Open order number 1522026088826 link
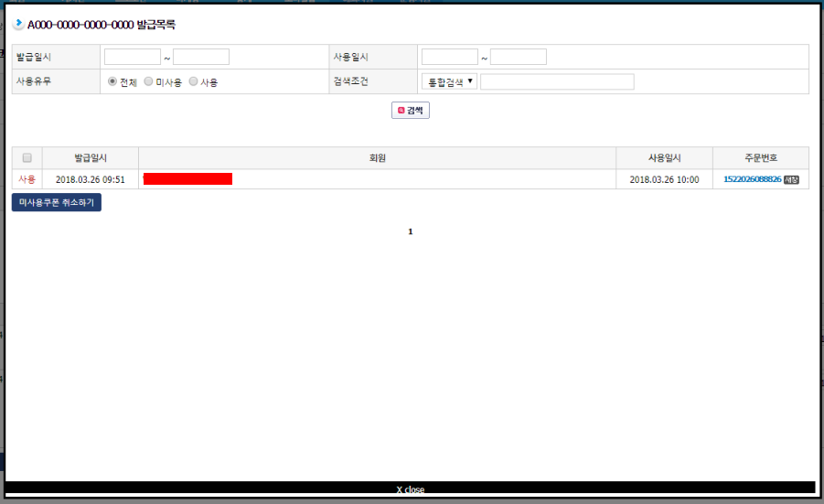The image size is (824, 504). (x=752, y=179)
